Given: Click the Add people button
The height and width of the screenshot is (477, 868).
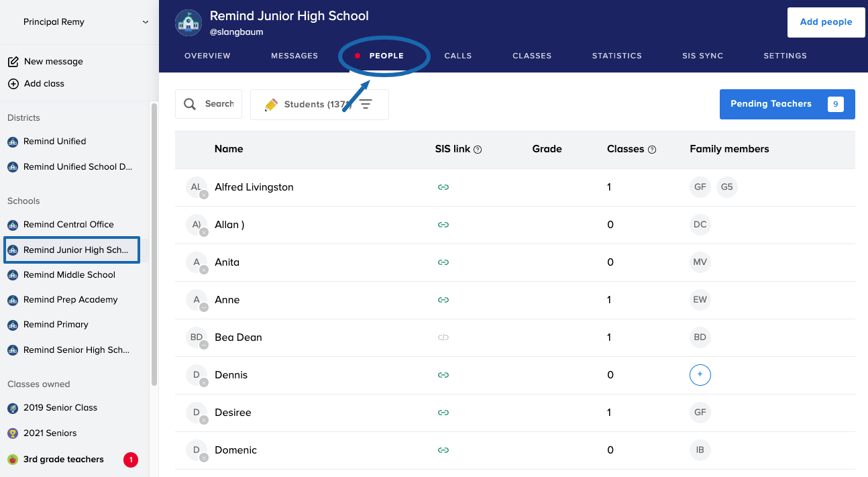Looking at the screenshot, I should click(x=826, y=22).
